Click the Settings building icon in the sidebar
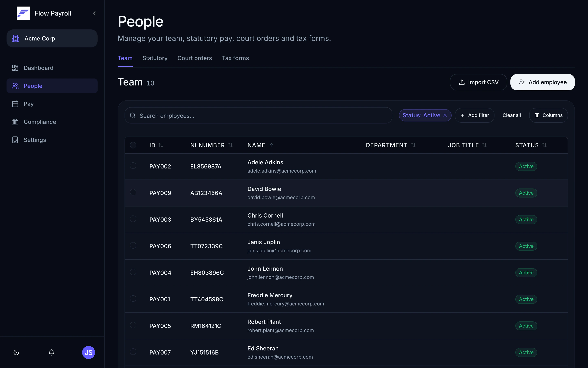588x368 pixels. click(x=15, y=140)
